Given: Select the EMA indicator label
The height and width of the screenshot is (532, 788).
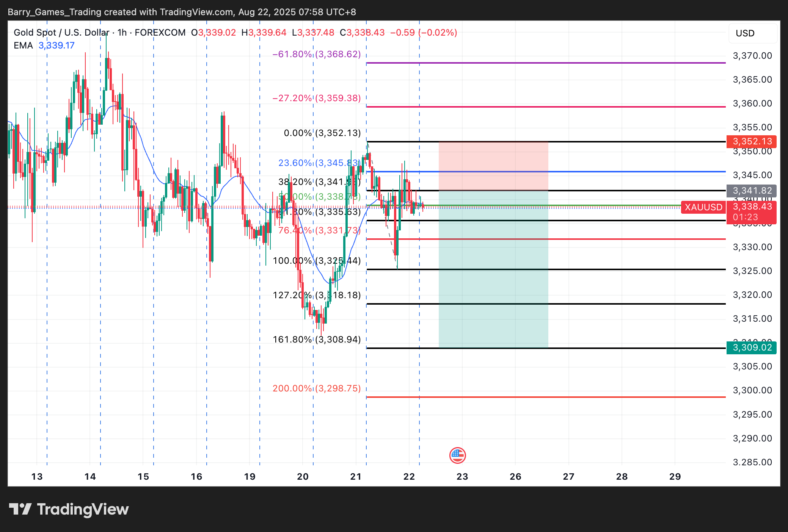Looking at the screenshot, I should click(23, 45).
